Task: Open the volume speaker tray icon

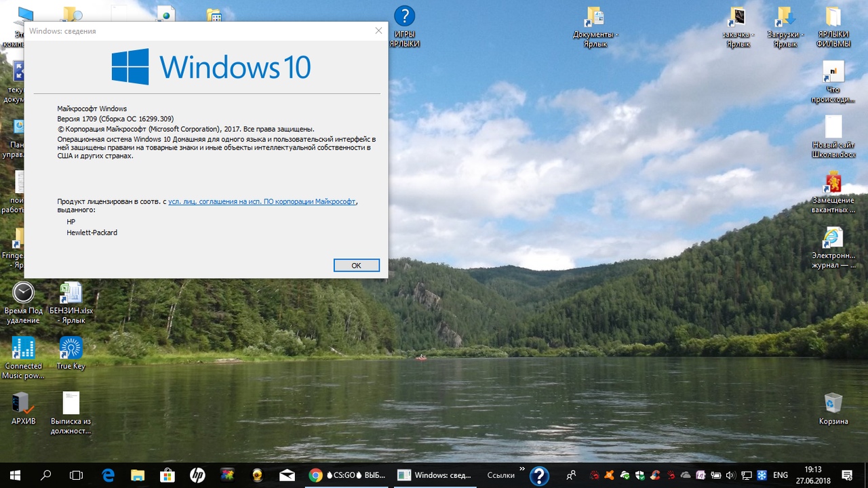Action: tap(731, 475)
